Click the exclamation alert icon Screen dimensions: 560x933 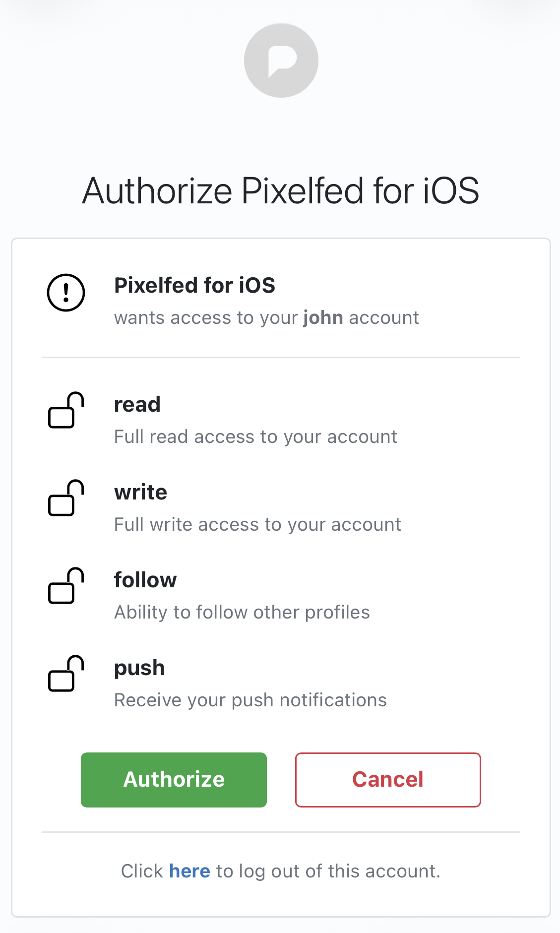(66, 293)
